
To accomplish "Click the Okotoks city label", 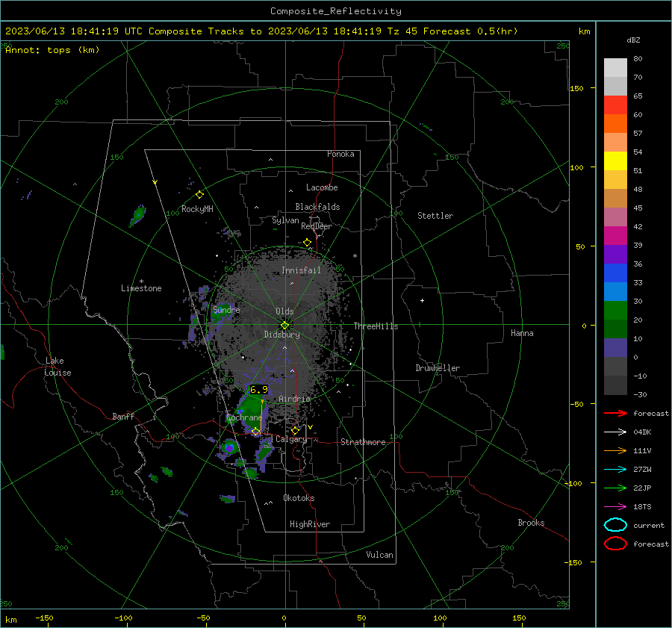I will [299, 498].
